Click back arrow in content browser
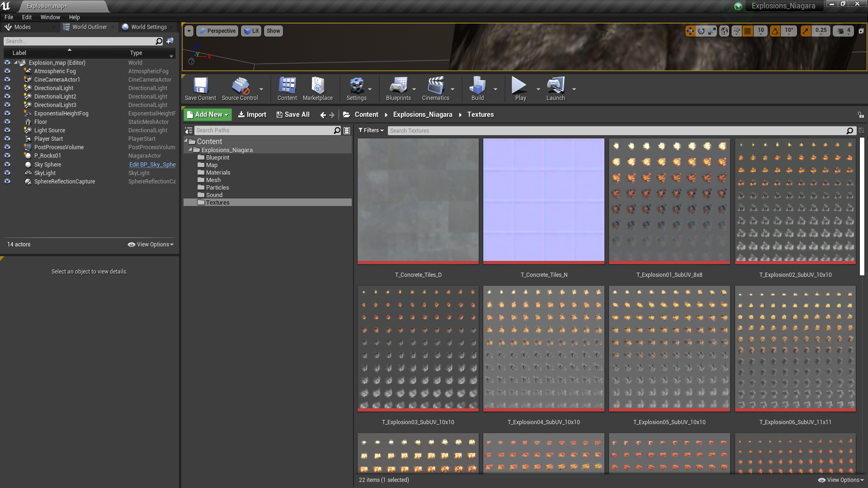 click(x=323, y=115)
